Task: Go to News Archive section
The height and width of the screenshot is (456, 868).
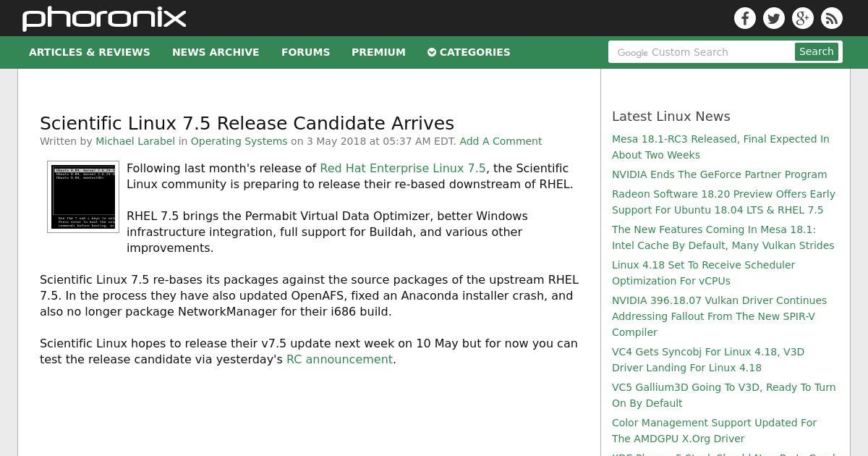Action: (216, 52)
